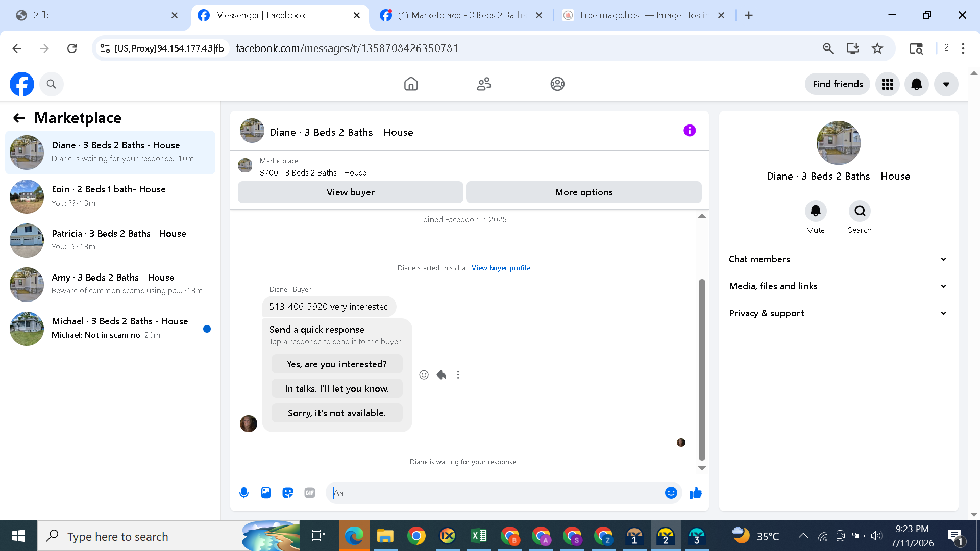Open the unread Michael conversation
Image resolution: width=980 pixels, height=551 pixels.
pos(110,329)
